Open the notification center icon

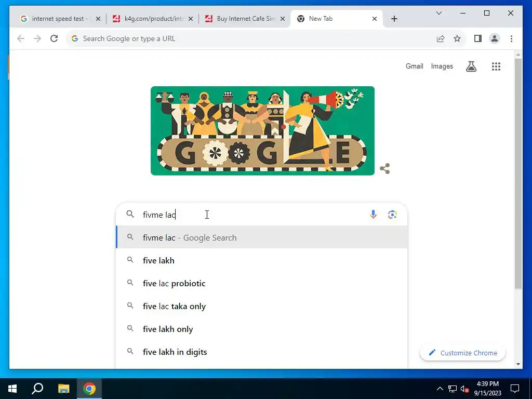tap(515, 389)
